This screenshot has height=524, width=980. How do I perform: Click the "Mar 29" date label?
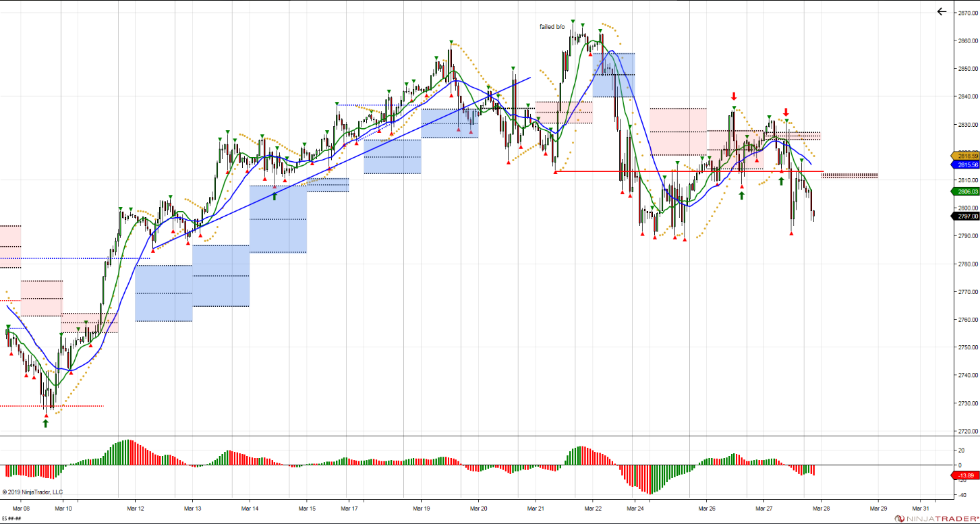tap(878, 508)
